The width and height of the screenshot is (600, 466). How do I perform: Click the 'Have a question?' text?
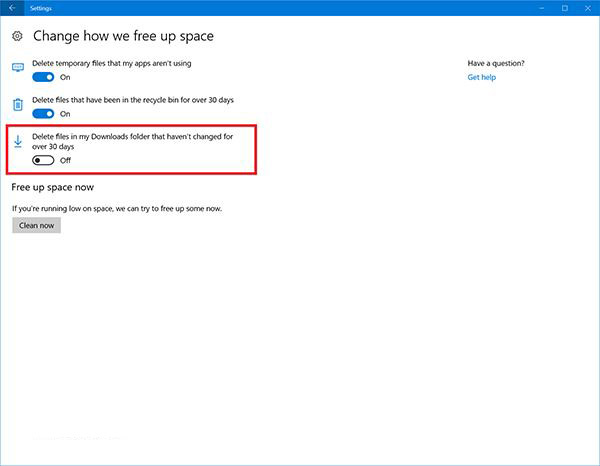(495, 63)
